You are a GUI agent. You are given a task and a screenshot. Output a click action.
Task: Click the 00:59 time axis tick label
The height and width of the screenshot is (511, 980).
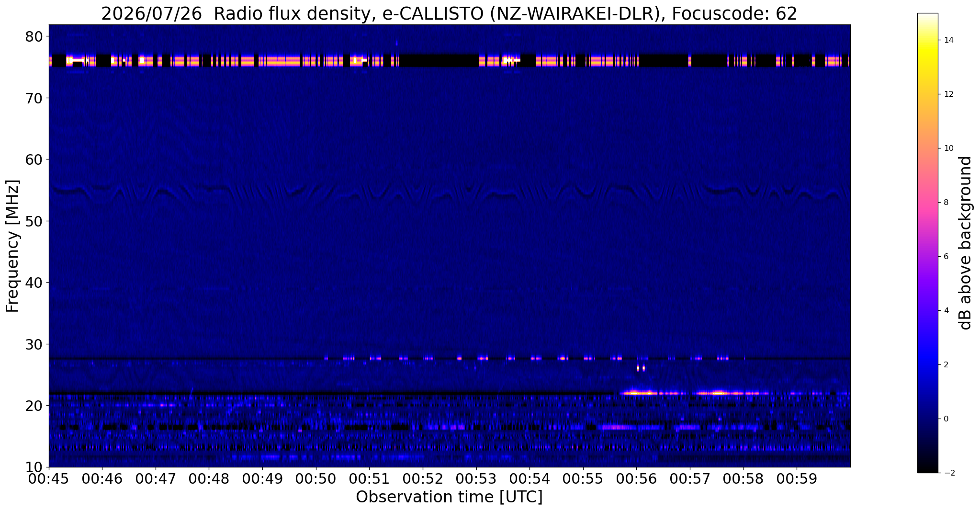click(797, 479)
